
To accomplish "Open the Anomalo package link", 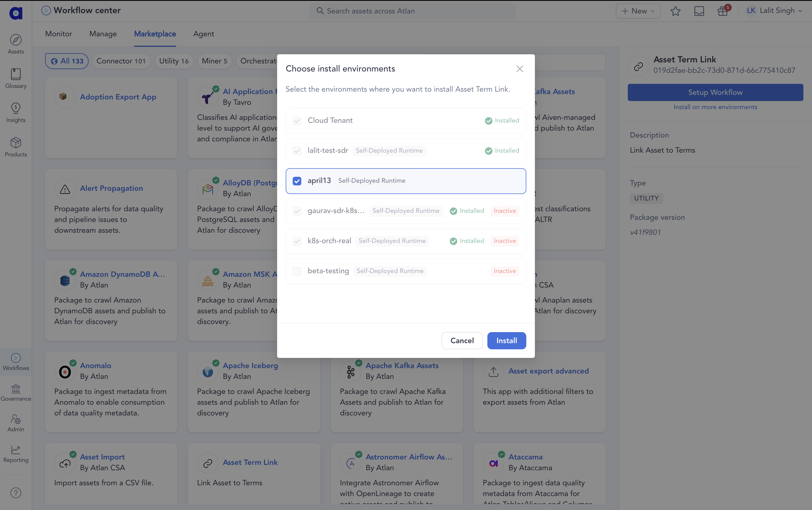I will (95, 365).
